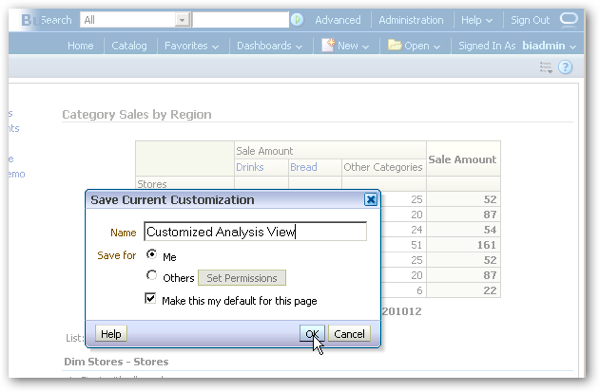This screenshot has height=392, width=600.
Task: Expand the Favorites menu
Action: click(x=191, y=46)
